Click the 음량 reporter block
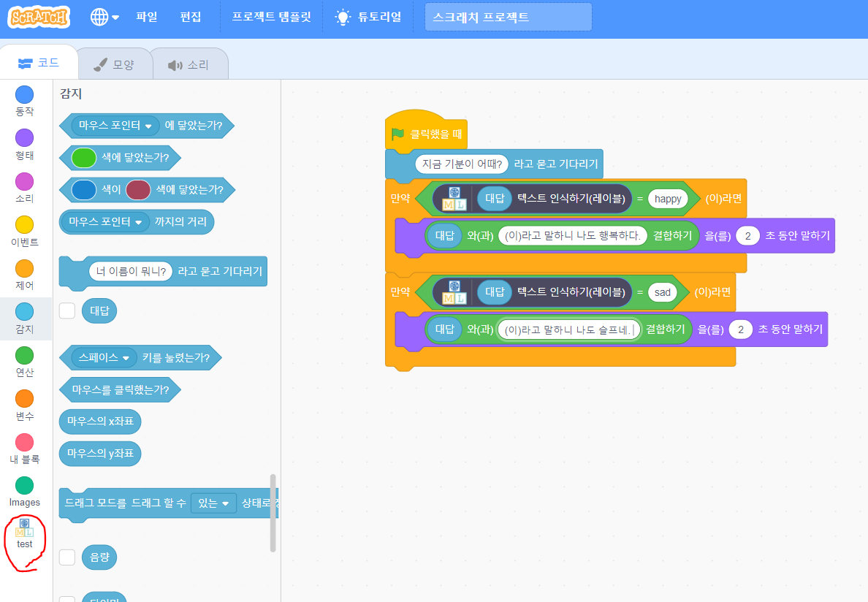Screen dimensions: 868x602 pos(99,557)
